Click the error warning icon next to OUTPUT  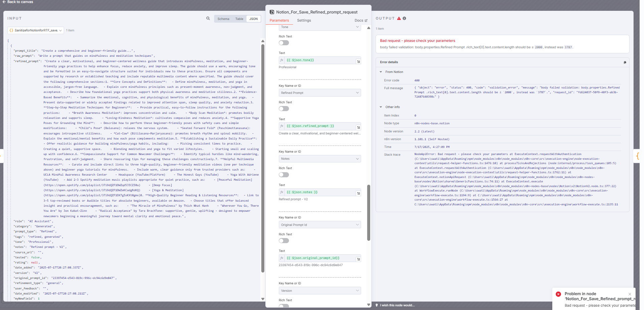pyautogui.click(x=399, y=19)
